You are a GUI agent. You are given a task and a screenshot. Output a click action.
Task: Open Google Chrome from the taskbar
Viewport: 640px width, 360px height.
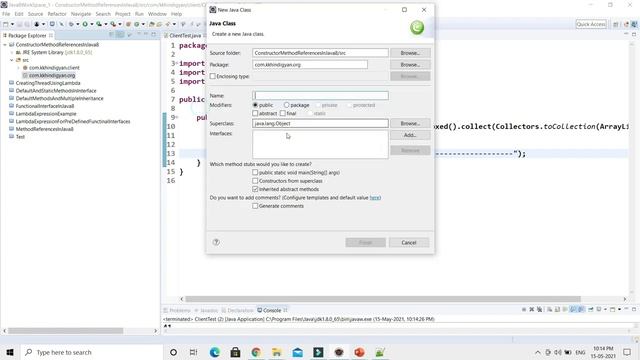[x=256, y=352]
